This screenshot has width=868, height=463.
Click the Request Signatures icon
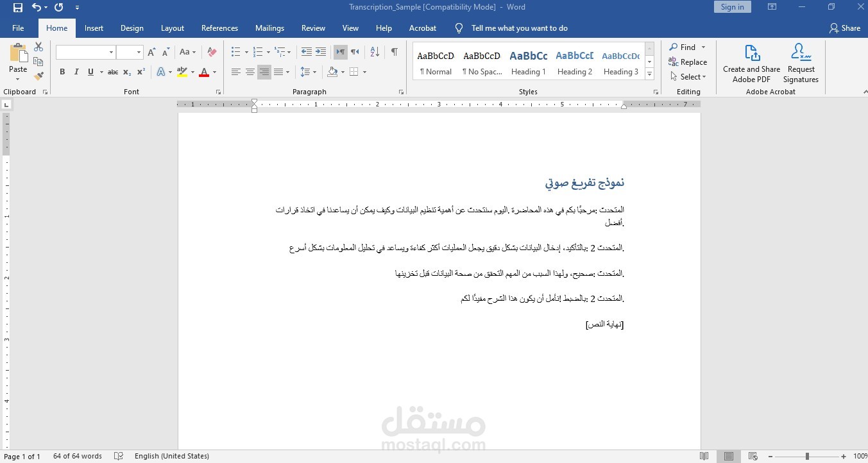pos(801,53)
